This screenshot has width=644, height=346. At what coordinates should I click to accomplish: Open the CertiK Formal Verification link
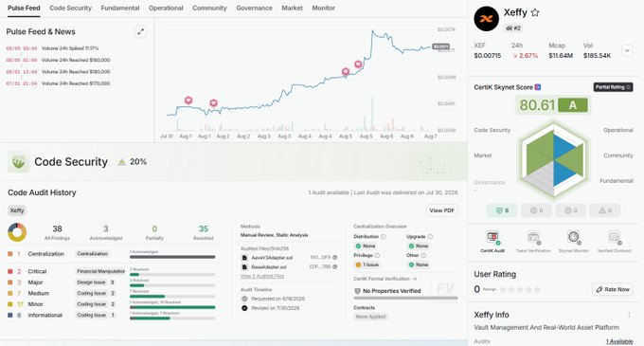385,279
